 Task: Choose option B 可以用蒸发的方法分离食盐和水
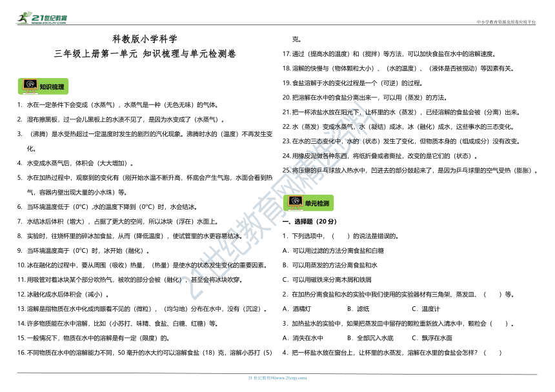pyautogui.click(x=330, y=266)
